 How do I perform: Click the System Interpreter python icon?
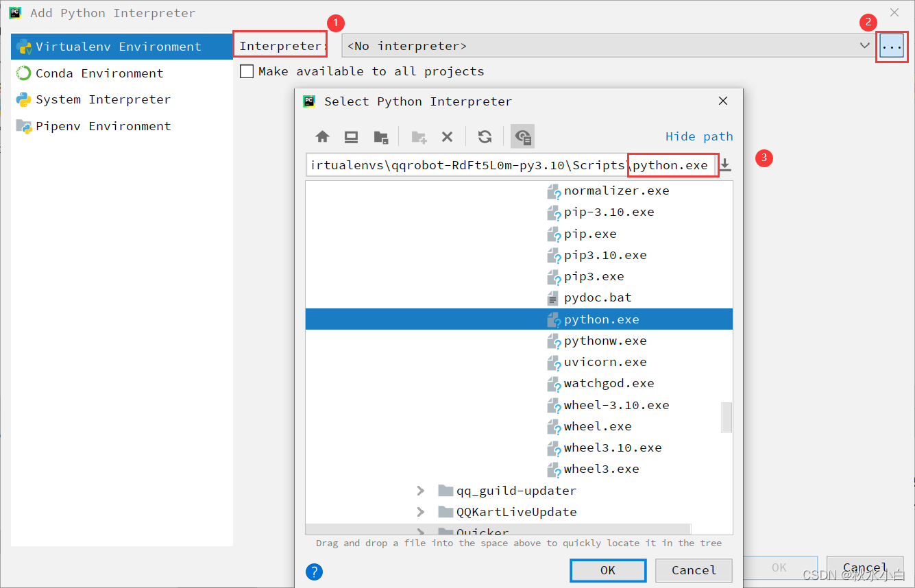24,99
